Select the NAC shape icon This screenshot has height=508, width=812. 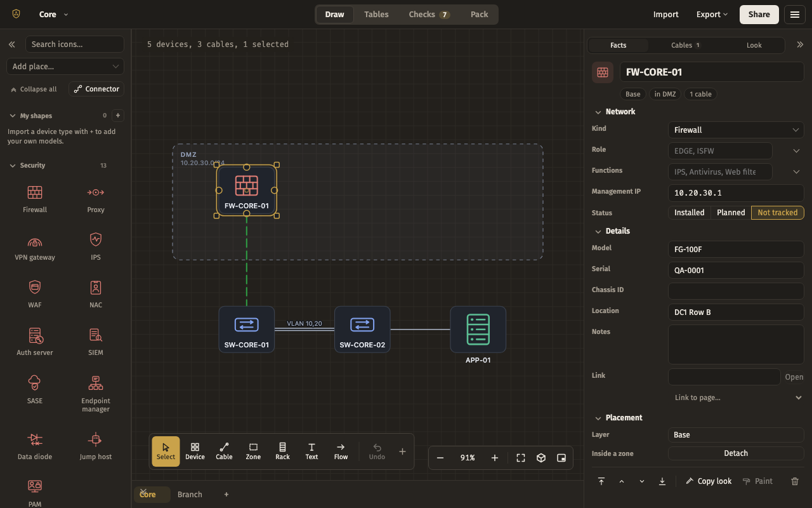pyautogui.click(x=96, y=294)
